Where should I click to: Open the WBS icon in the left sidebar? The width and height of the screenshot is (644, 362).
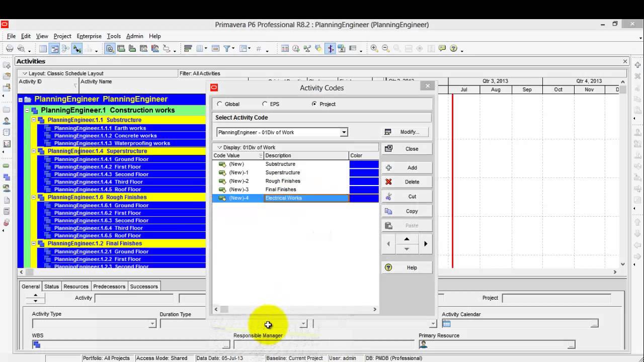coord(7,177)
